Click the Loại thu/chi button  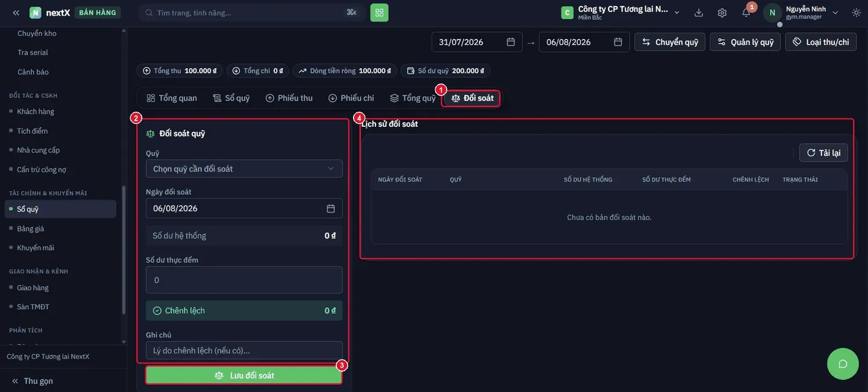point(821,42)
